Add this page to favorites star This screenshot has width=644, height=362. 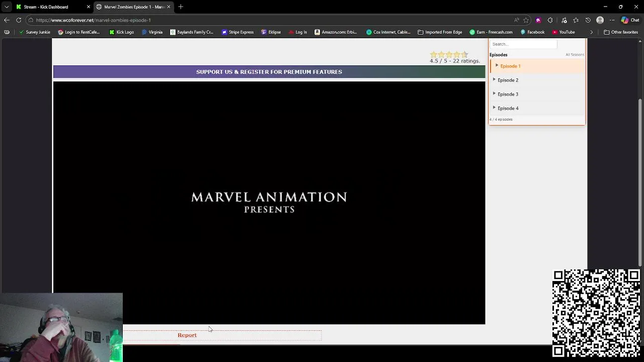coord(526,20)
